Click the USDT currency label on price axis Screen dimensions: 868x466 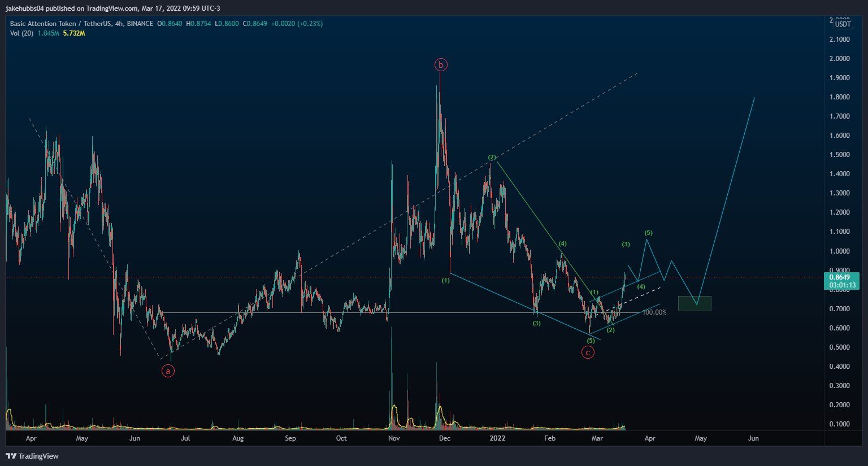(843, 24)
